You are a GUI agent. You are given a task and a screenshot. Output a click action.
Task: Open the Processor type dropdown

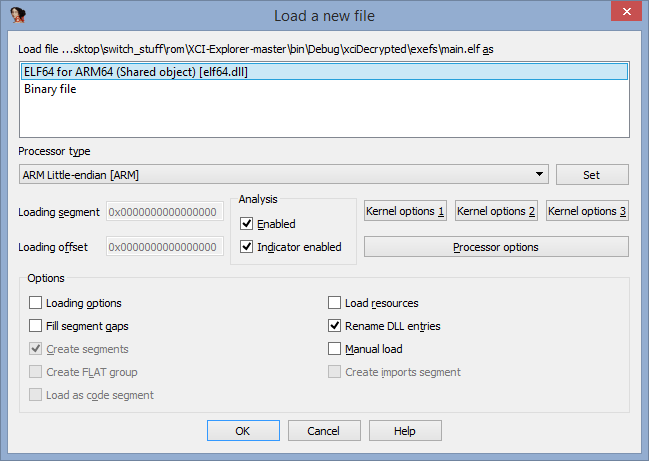pos(284,175)
